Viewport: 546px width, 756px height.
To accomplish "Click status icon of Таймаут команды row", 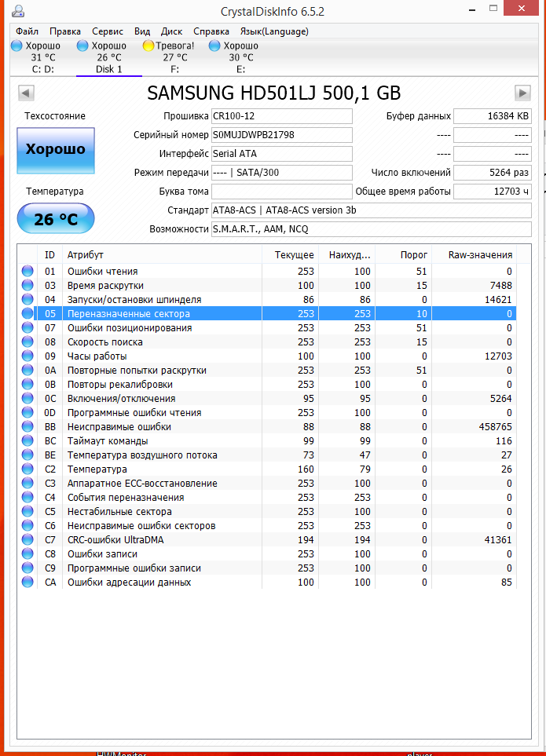I will pyautogui.click(x=27, y=440).
